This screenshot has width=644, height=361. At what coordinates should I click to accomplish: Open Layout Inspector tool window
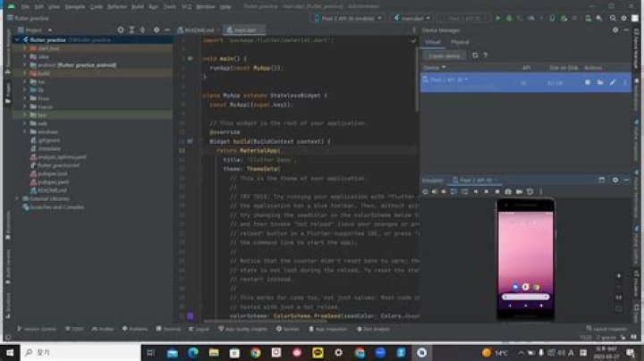point(606,329)
